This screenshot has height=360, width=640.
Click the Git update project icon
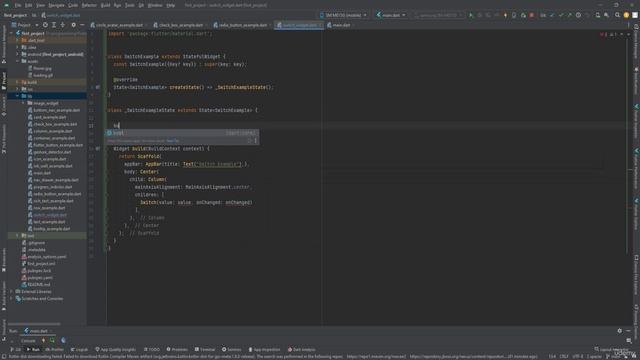tap(552, 15)
